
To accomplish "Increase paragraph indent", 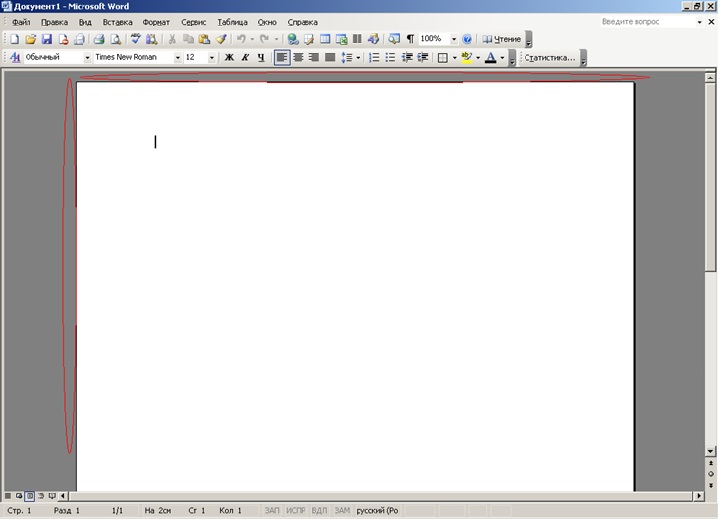I will tap(423, 57).
